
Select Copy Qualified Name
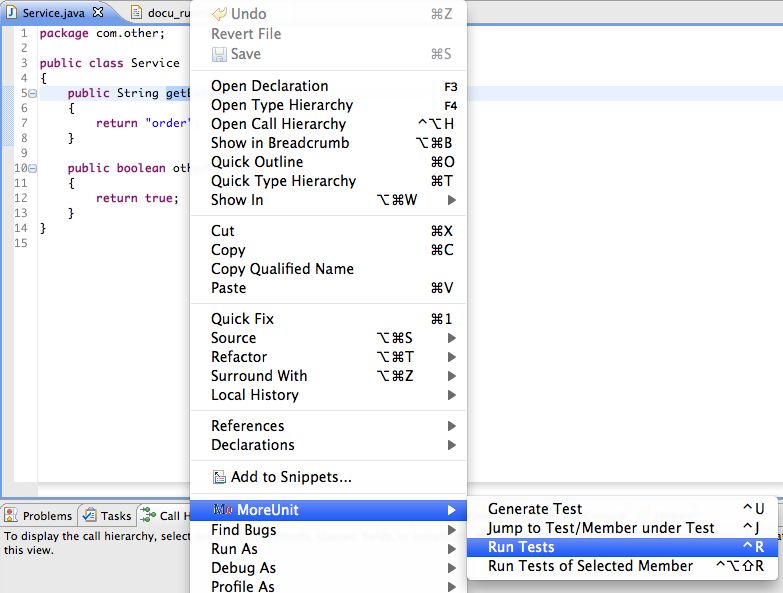329,269
